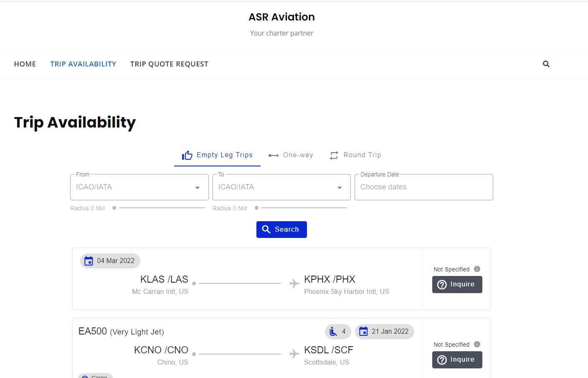
Task: Click the Trip Availability page heading
Action: [75, 123]
